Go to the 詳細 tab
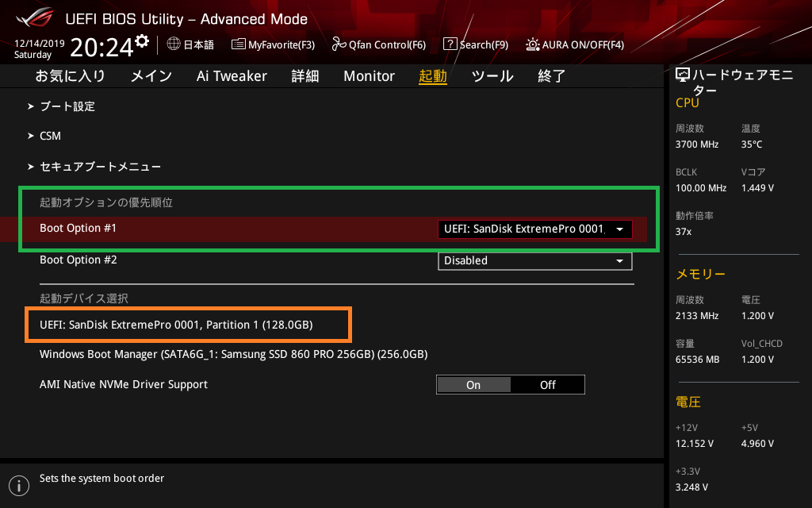 click(x=305, y=76)
